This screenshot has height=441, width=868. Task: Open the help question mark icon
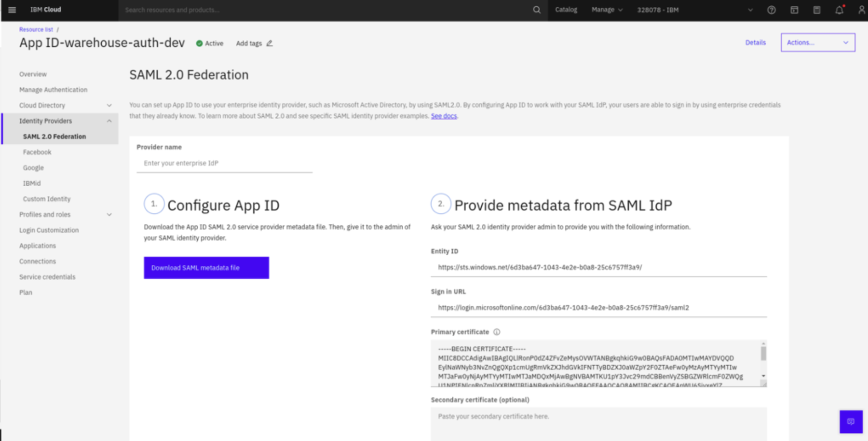tap(772, 10)
